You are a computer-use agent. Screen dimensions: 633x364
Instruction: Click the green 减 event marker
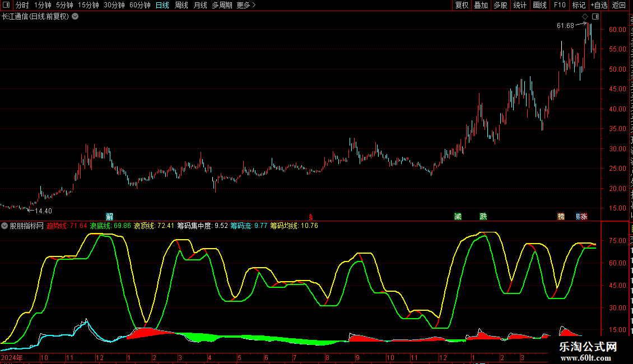[x=458, y=217]
